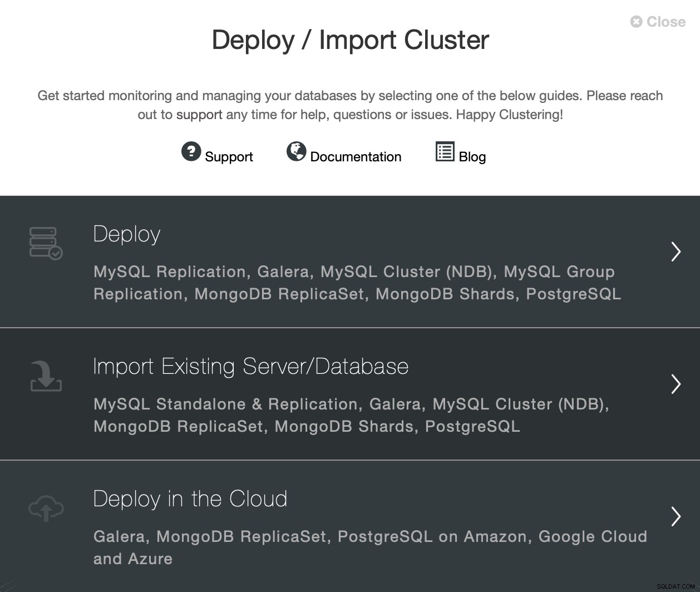
Task: Open the Support link
Action: [229, 157]
